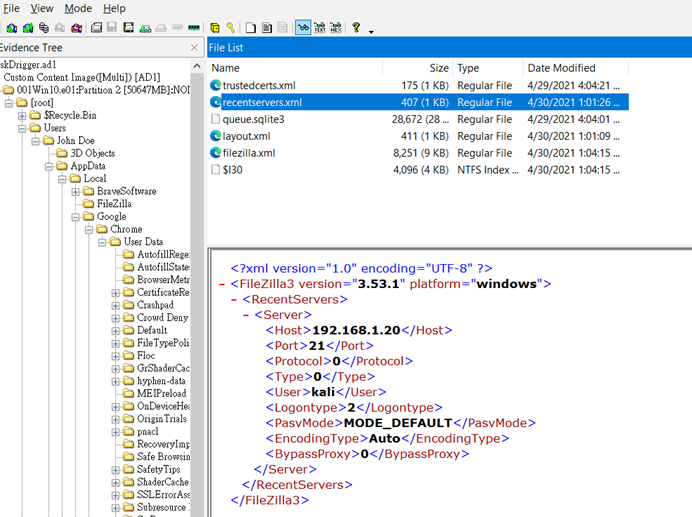This screenshot has height=517, width=692.
Task: Click Add to Custom Content Image icon
Action: click(x=145, y=28)
